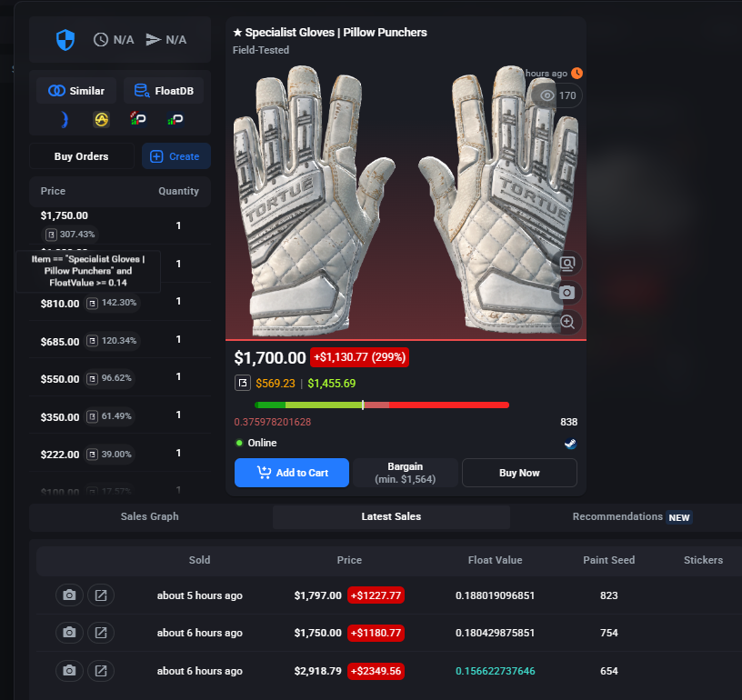Click the float value 0.375978201628
Viewport: 742px width, 700px height.
(273, 422)
